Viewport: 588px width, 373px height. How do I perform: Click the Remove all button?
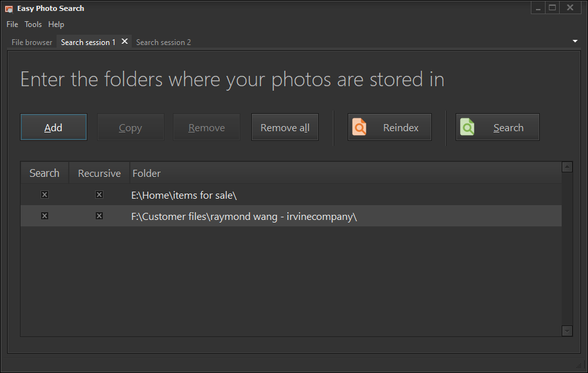(285, 127)
